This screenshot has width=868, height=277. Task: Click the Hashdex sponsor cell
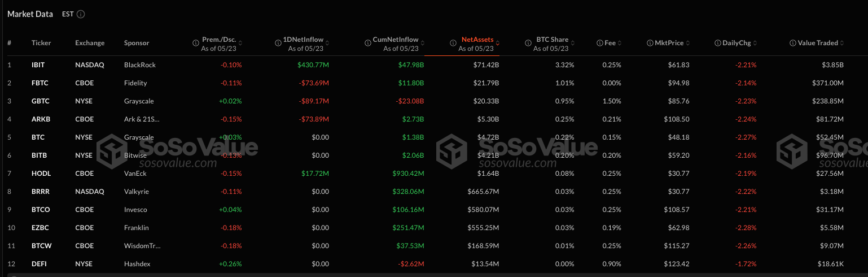137,264
